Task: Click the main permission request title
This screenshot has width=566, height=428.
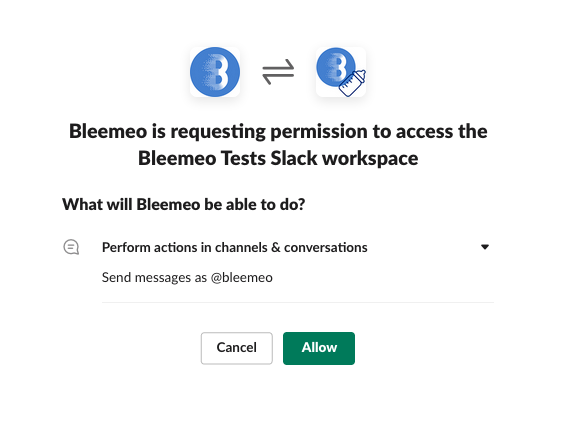Action: pos(278,145)
